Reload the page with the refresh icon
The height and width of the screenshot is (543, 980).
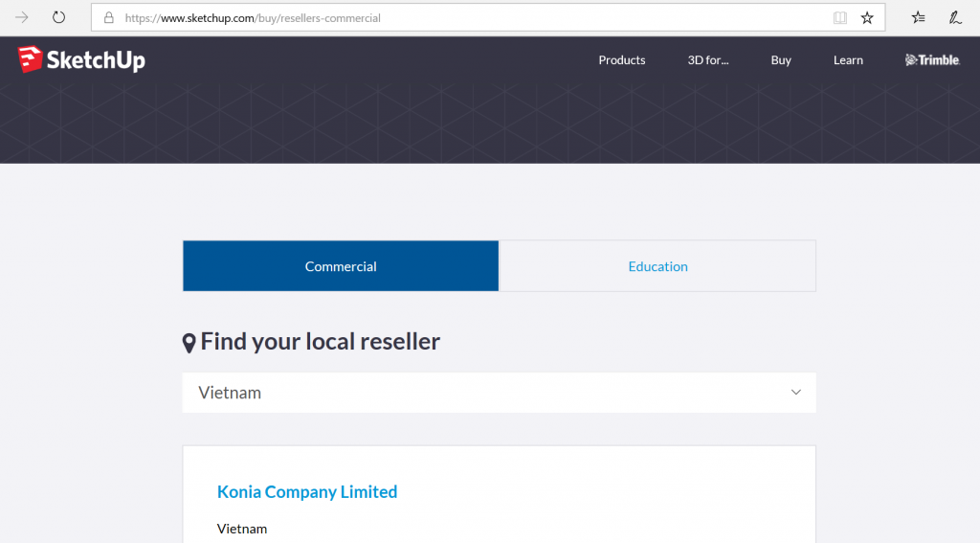tap(58, 17)
